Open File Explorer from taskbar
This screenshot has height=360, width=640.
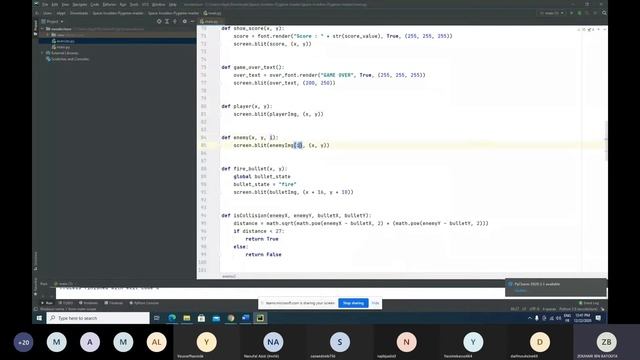click(187, 318)
